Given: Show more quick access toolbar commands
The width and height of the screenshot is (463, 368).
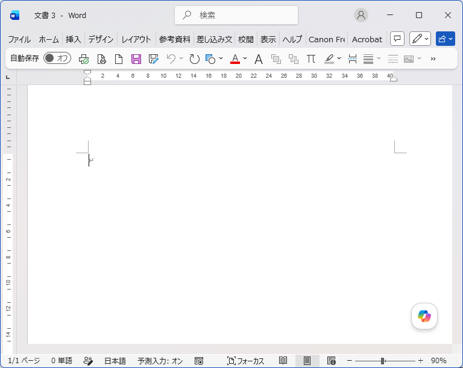Looking at the screenshot, I should click(x=433, y=59).
